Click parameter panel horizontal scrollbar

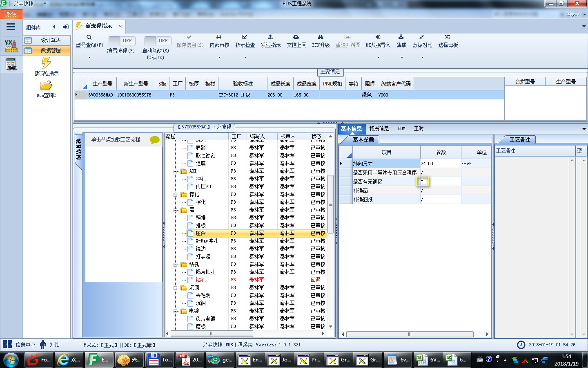click(410, 334)
